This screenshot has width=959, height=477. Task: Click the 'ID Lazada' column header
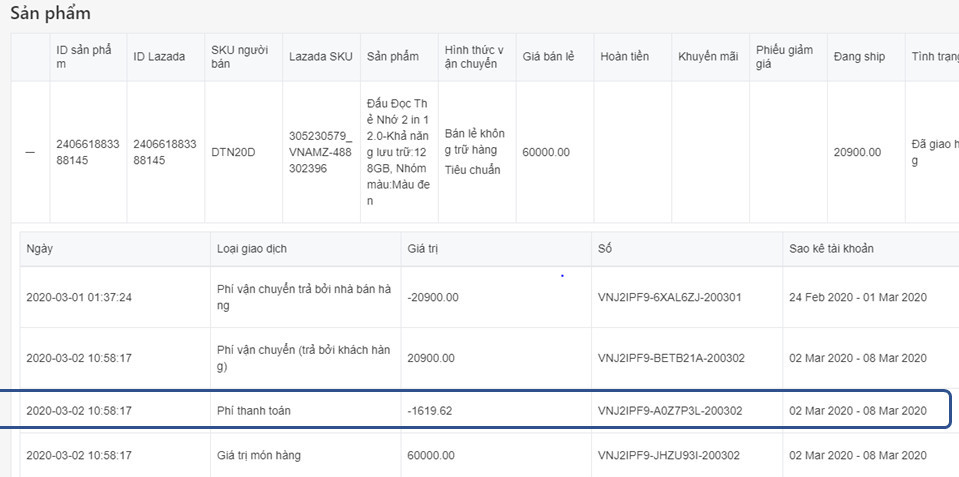pyautogui.click(x=159, y=57)
